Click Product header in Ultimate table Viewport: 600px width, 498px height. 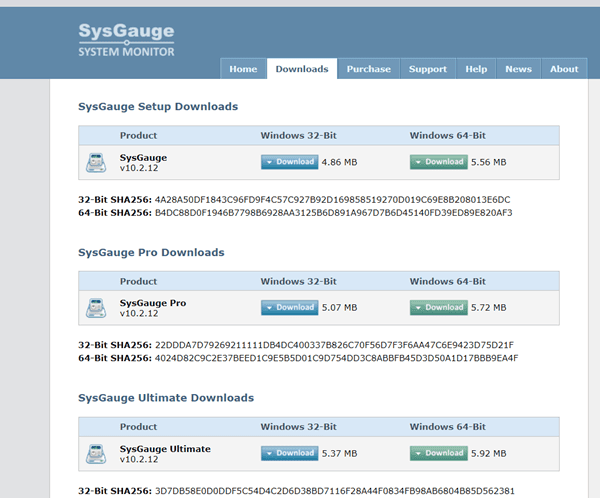tap(139, 427)
